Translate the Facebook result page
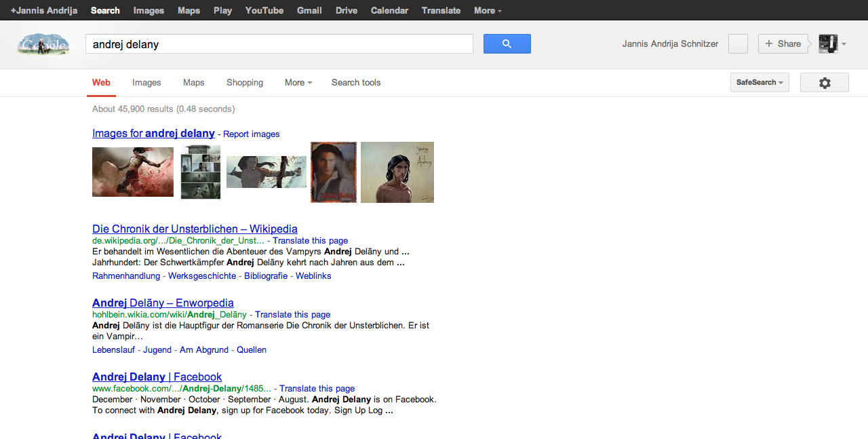The height and width of the screenshot is (439, 868). click(317, 389)
